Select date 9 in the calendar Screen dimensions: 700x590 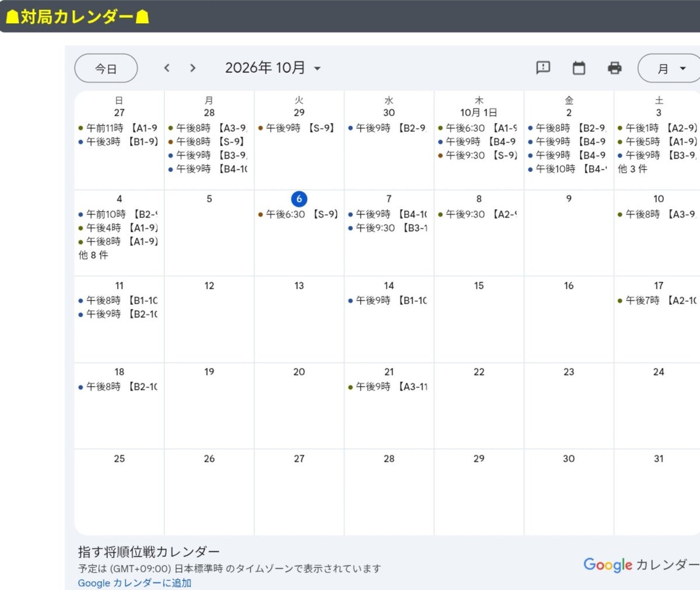(x=569, y=199)
